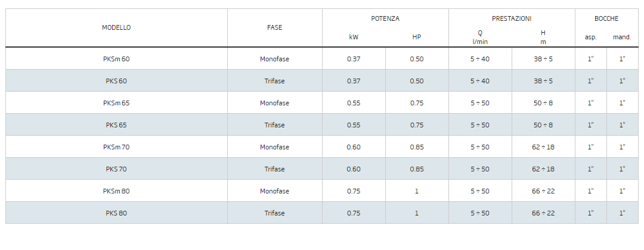Click the FASE column header
The image size is (644, 250).
[x=274, y=27]
